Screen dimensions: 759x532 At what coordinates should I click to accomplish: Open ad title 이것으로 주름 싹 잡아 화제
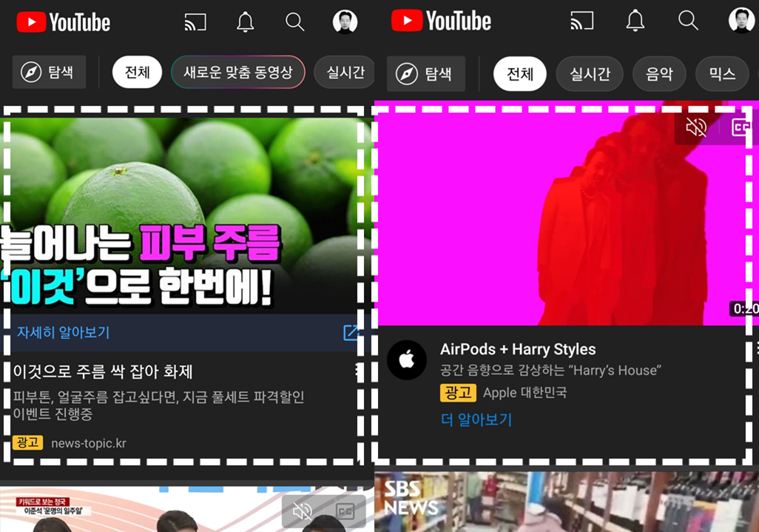coord(103,371)
